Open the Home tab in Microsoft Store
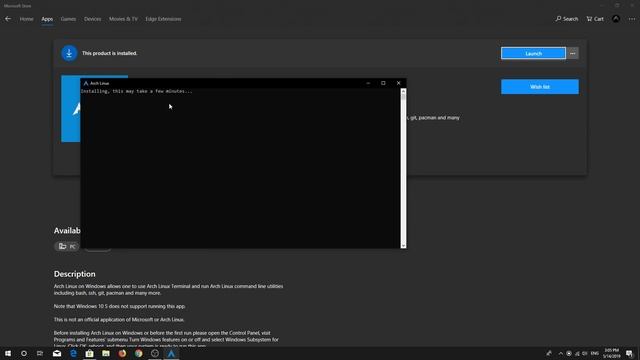Screen dimensions: 640x360 27,19
